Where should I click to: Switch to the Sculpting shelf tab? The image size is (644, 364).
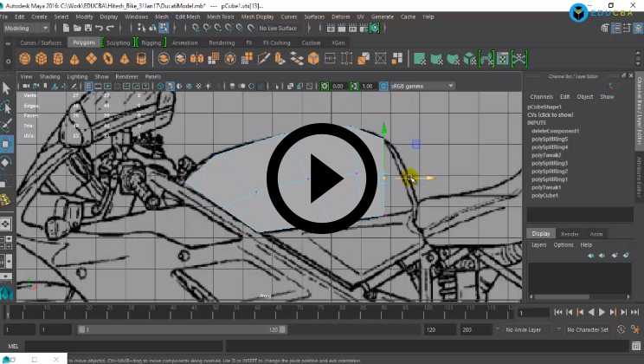click(x=119, y=42)
